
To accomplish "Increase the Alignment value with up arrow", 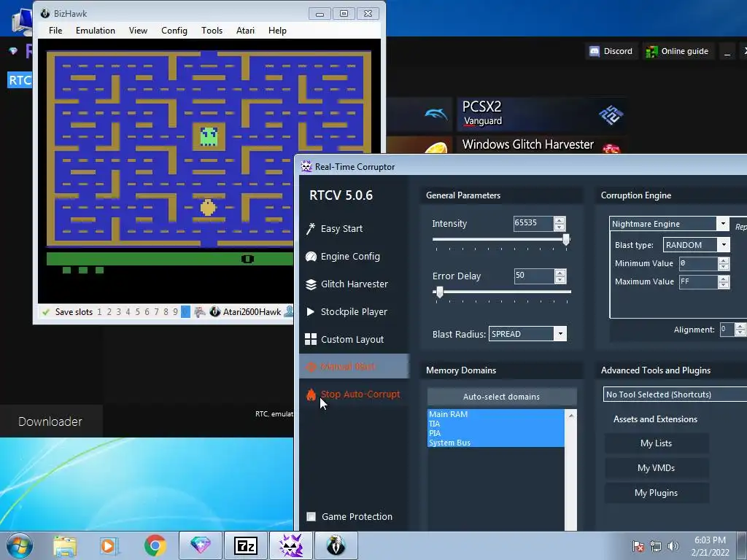I will (x=740, y=327).
